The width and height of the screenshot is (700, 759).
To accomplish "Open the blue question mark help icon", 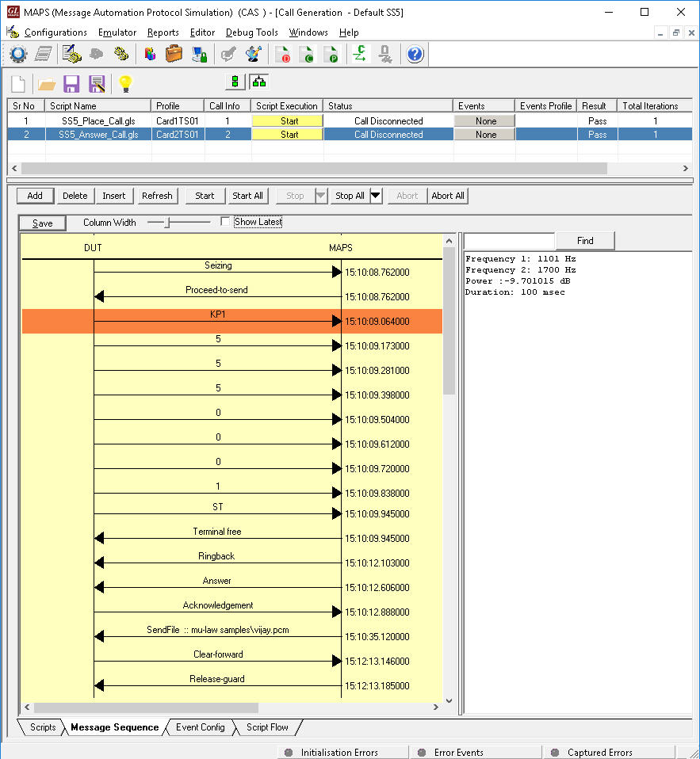I will 415,54.
